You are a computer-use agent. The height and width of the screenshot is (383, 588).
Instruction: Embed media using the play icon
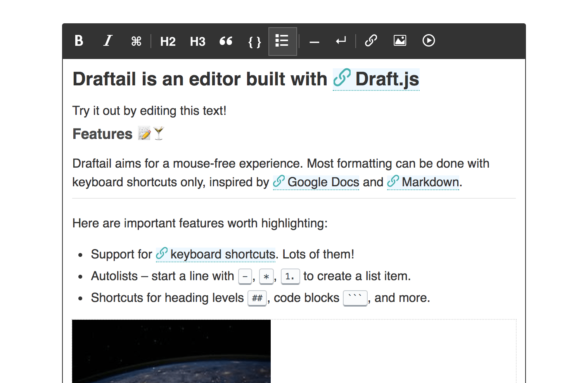429,41
